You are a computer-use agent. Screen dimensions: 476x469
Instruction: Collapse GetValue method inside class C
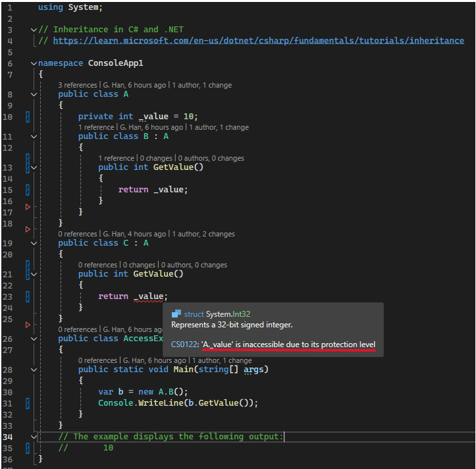pos(34,274)
